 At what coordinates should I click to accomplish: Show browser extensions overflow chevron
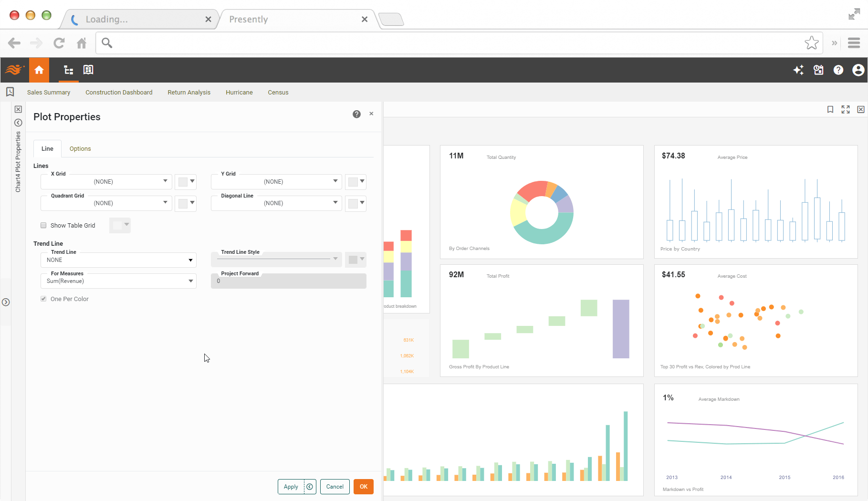pyautogui.click(x=835, y=43)
